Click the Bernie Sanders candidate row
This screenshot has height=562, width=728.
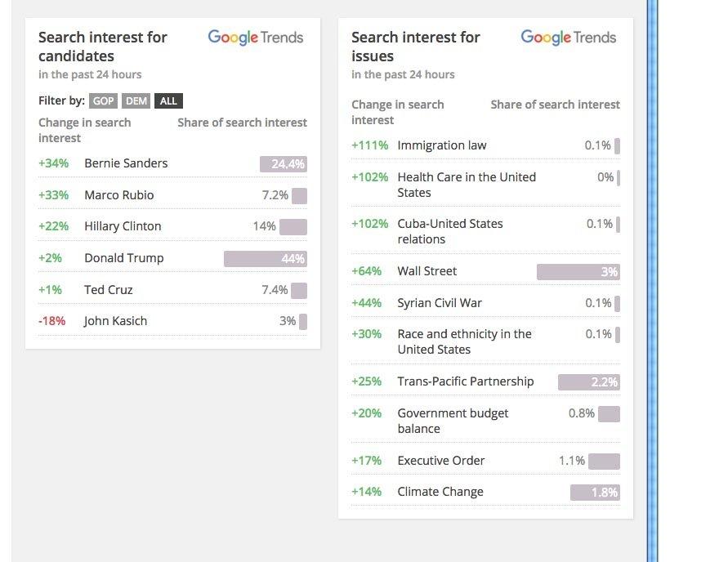pyautogui.click(x=126, y=163)
